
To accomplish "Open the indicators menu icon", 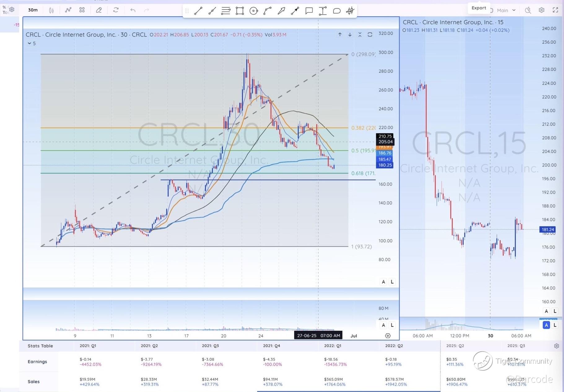I will pyautogui.click(x=68, y=10).
